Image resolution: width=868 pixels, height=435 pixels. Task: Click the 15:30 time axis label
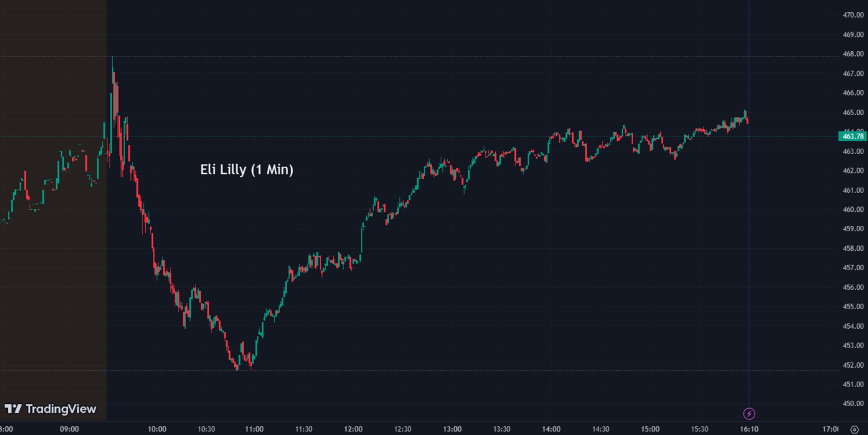pyautogui.click(x=700, y=429)
